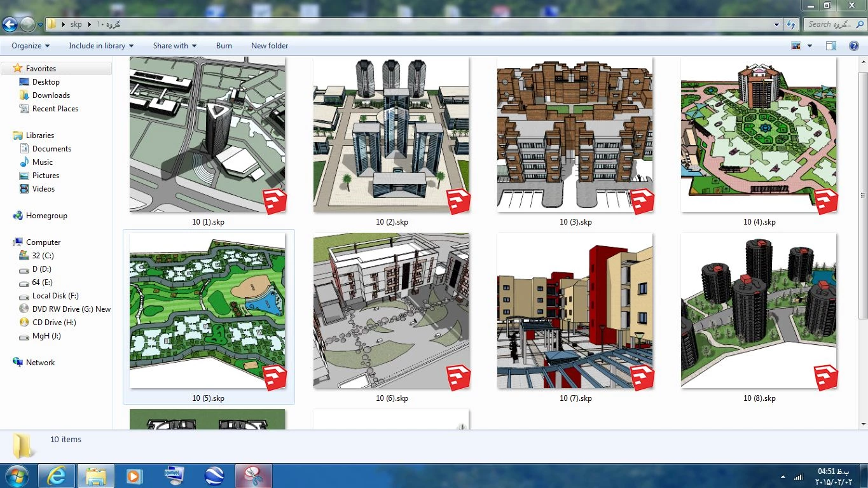The height and width of the screenshot is (488, 868).
Task: Click the Help question mark icon
Action: pos(853,46)
